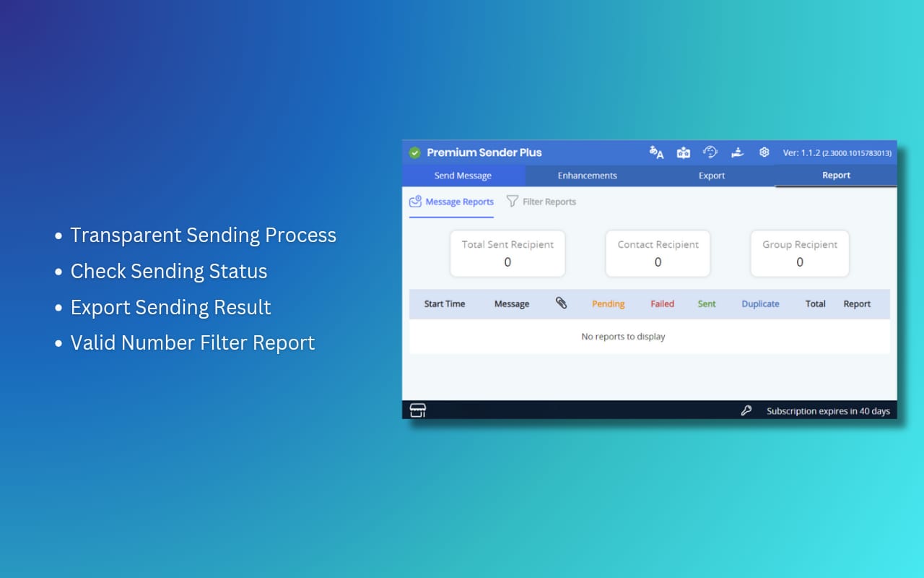Select the Pending status filter

point(608,304)
